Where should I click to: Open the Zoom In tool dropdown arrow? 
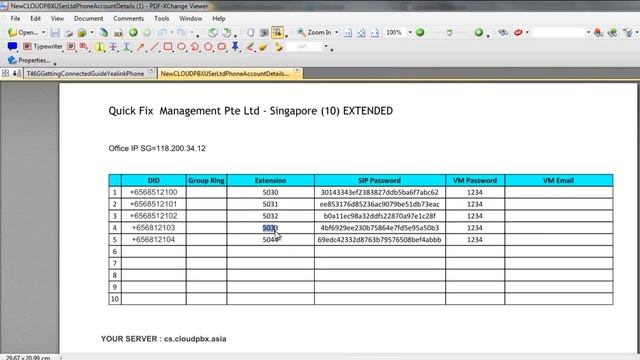(337, 32)
